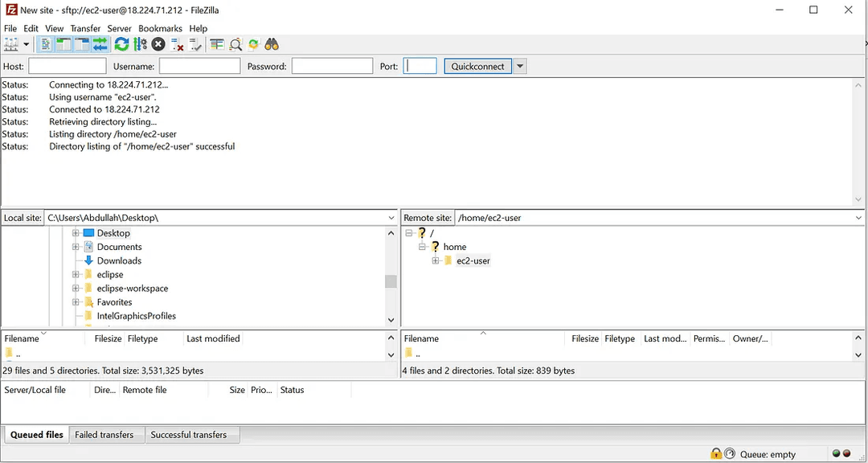
Task: Expand the Documents folder in local tree
Action: (76, 247)
